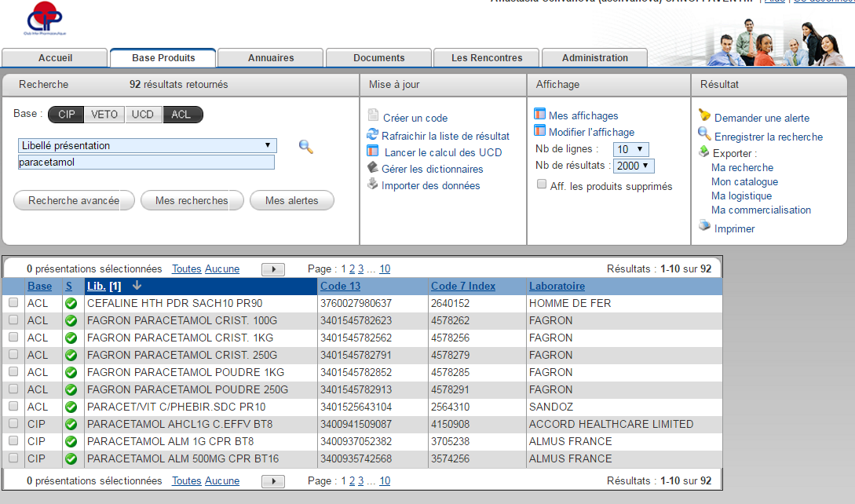Toggle the CIP base filter
This screenshot has height=504, width=855.
click(67, 115)
